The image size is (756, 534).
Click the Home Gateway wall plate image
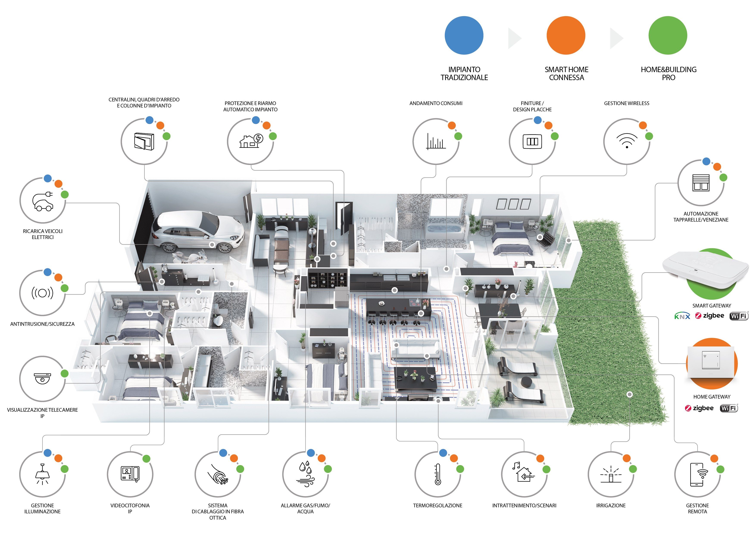click(711, 362)
